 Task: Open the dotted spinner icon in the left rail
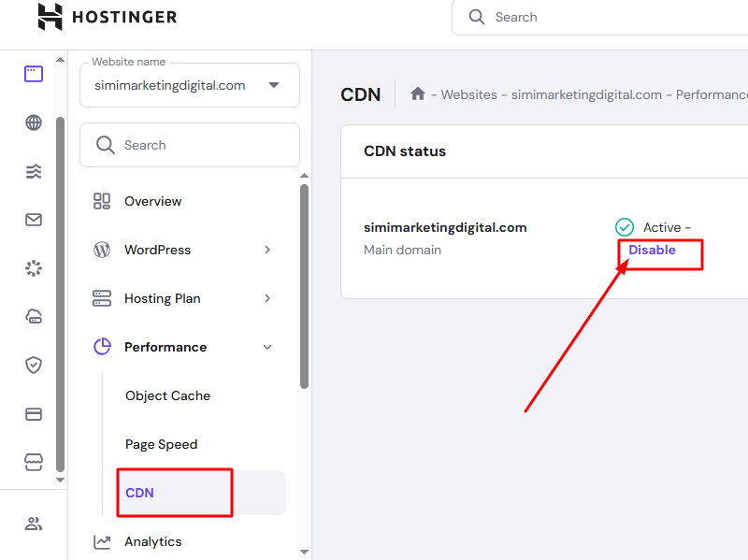(34, 268)
